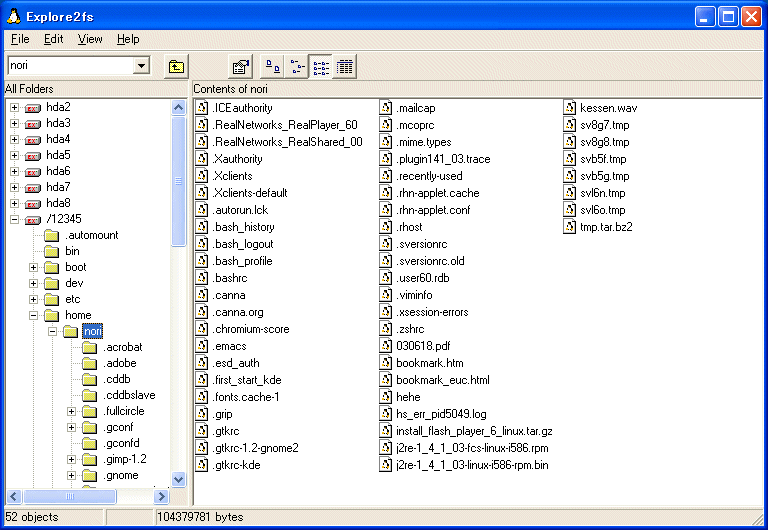
Task: Select file j2re-1_4_1_03-fcs-linux-i586.rpm
Action: click(x=472, y=448)
